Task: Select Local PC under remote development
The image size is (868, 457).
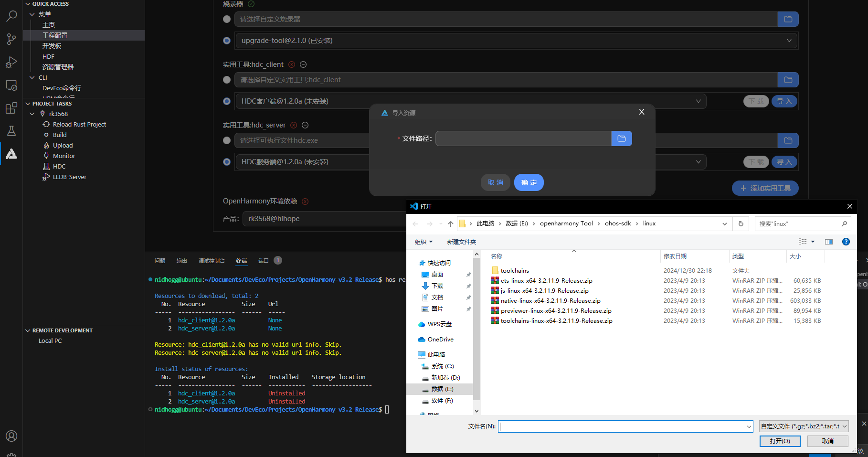Action: 50,341
